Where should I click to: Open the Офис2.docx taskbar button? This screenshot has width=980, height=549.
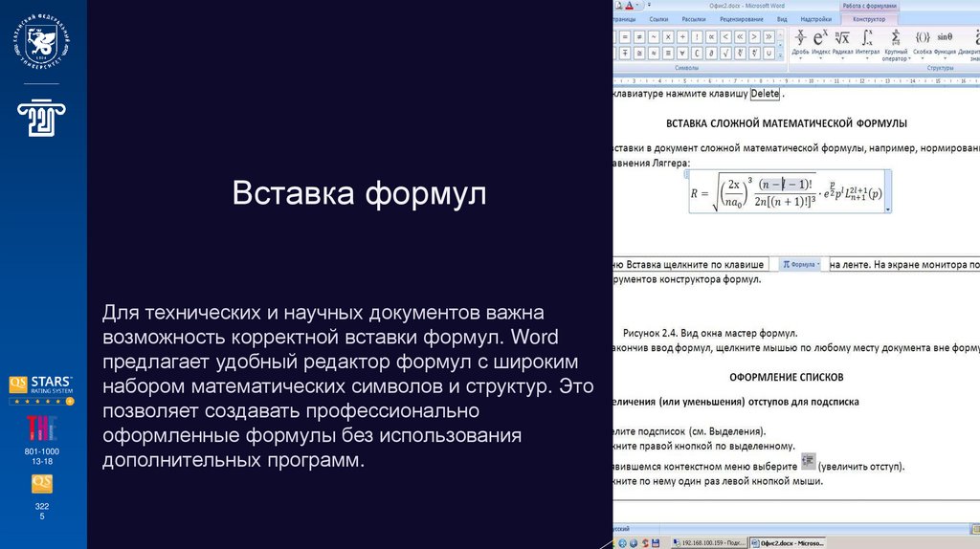point(788,542)
